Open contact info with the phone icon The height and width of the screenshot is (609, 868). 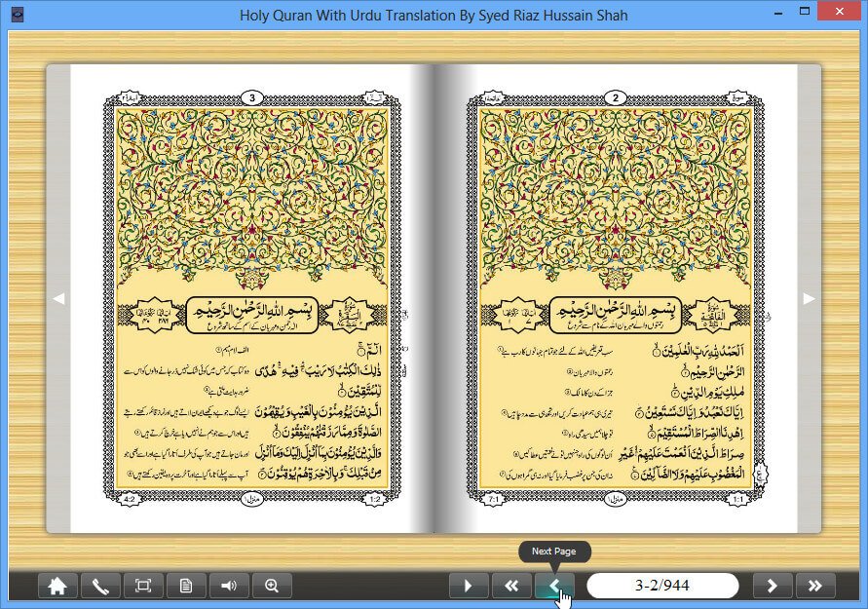point(100,586)
